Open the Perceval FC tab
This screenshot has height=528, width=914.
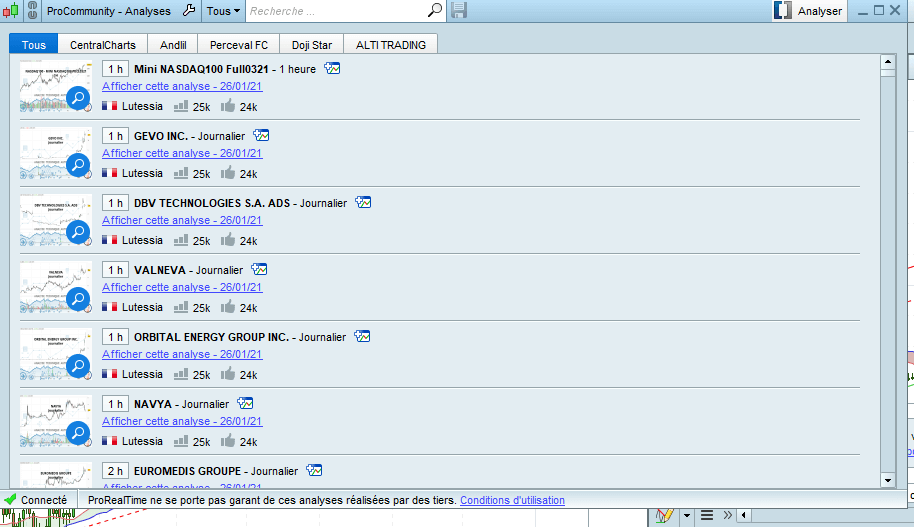pyautogui.click(x=239, y=45)
